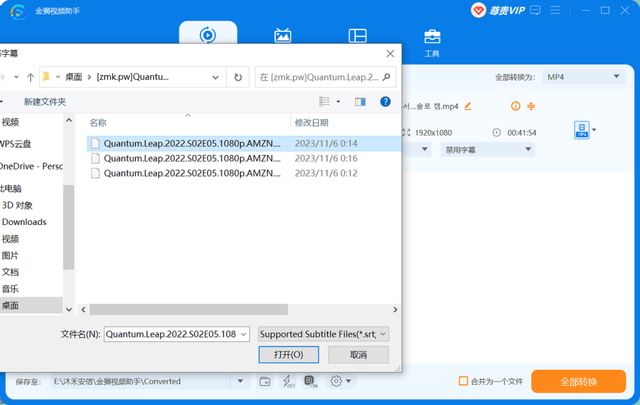Toggle the preview pane icon
This screenshot has height=405, width=640.
pos(360,102)
